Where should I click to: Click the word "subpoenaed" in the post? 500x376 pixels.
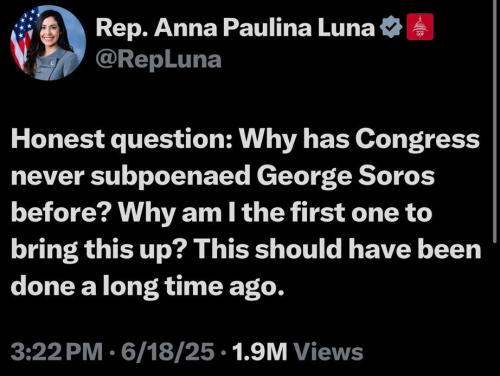[170, 177]
